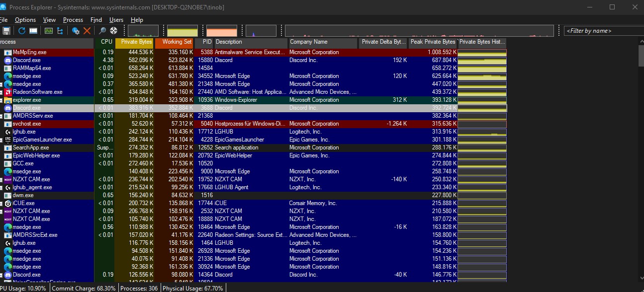Click Physical Usage: 67.70% in status bar
This screenshot has height=292, width=644.
pyautogui.click(x=193, y=288)
